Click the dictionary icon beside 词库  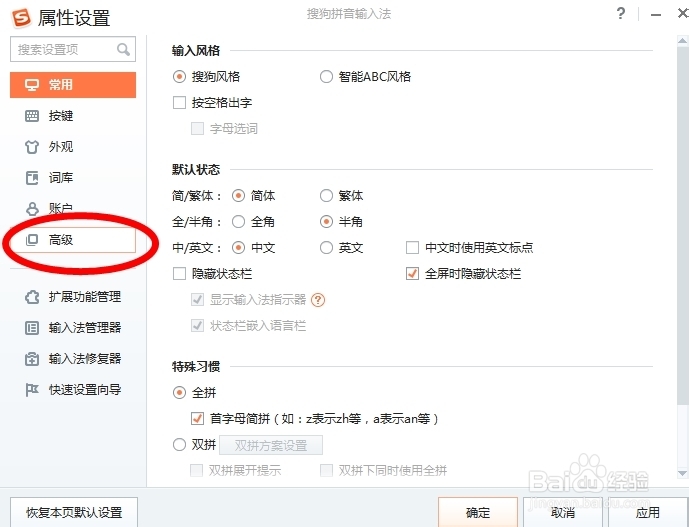click(32, 178)
